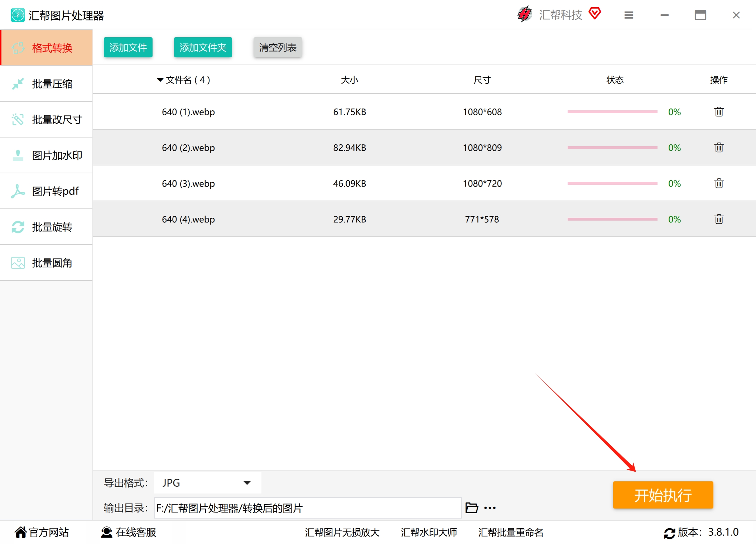Click the 添加文件夹 button
This screenshot has height=544, width=756.
click(x=203, y=47)
